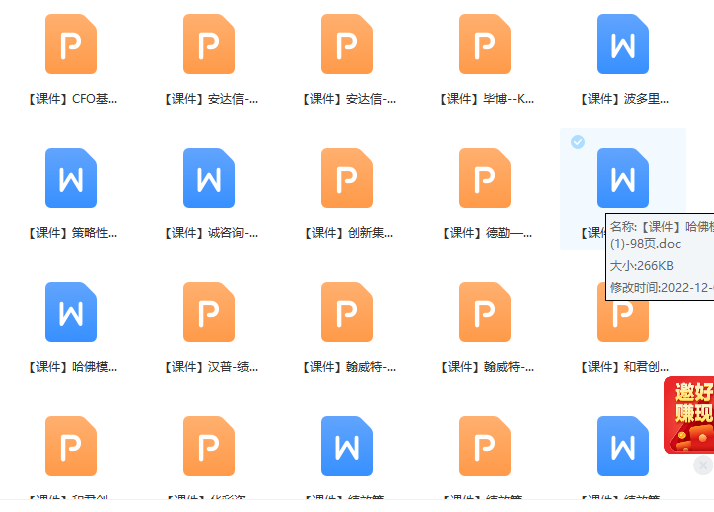Open the Word icon above label 哈佛模...
This screenshot has width=714, height=512.
coord(71,312)
